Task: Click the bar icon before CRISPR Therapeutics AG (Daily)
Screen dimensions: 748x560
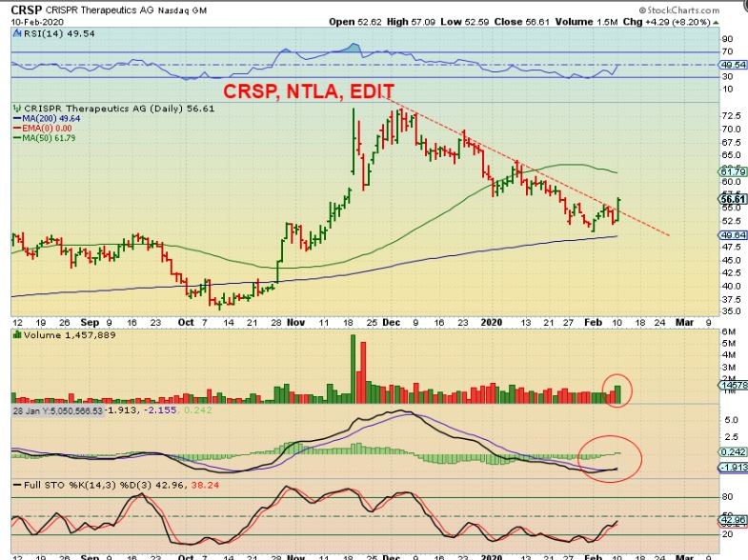Action: (18, 109)
